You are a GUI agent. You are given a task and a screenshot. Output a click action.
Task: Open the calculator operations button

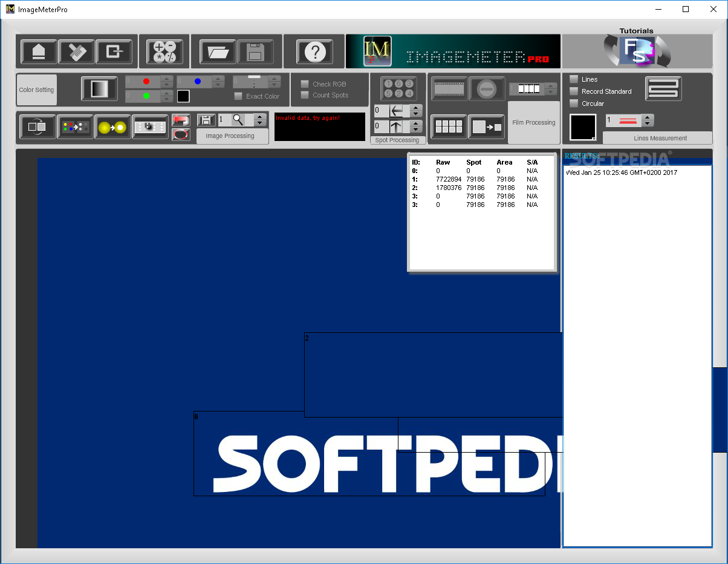pyautogui.click(x=164, y=51)
